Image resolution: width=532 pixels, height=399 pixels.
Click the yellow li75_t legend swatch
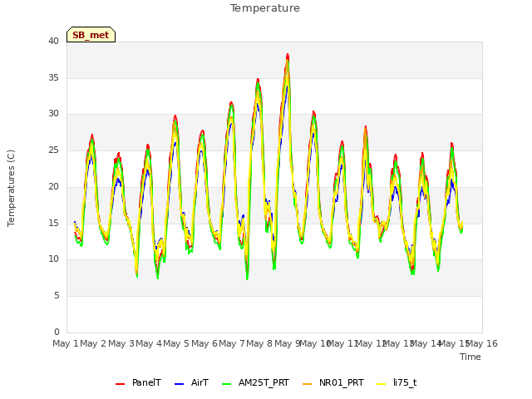[382, 384]
